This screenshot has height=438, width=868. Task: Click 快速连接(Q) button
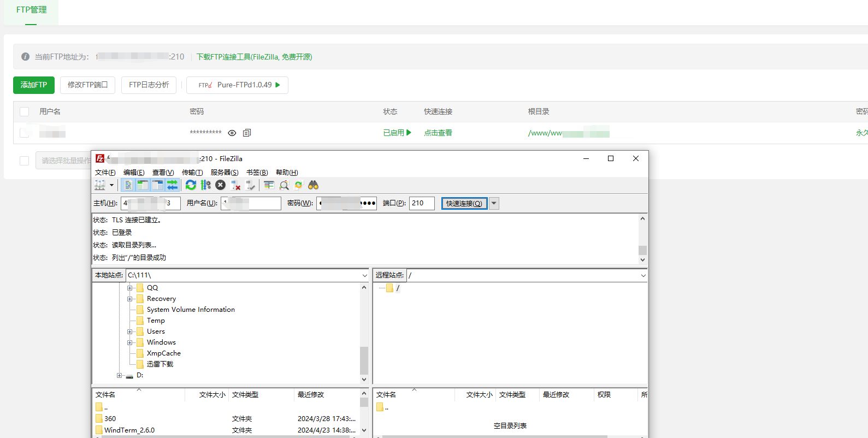pyautogui.click(x=464, y=203)
